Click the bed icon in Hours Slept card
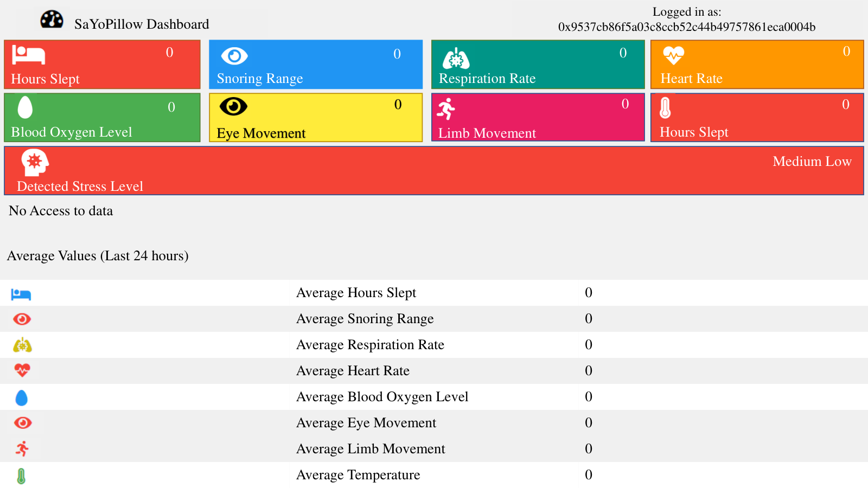 point(28,55)
